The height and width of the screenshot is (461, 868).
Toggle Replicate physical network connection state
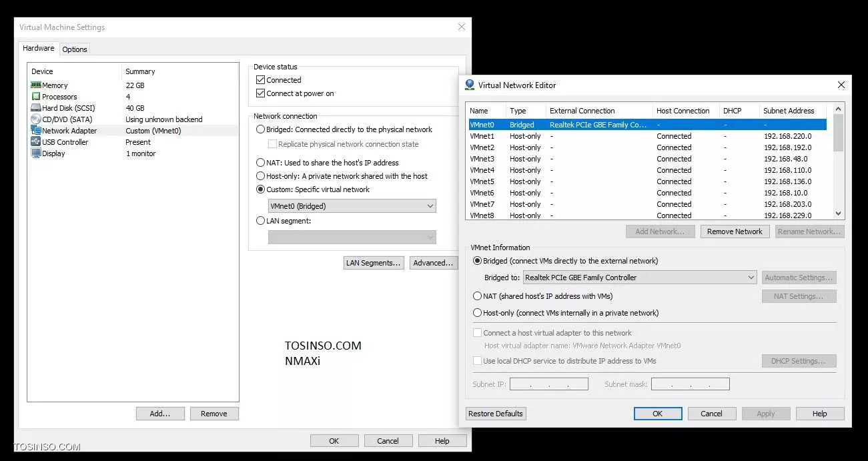[272, 144]
